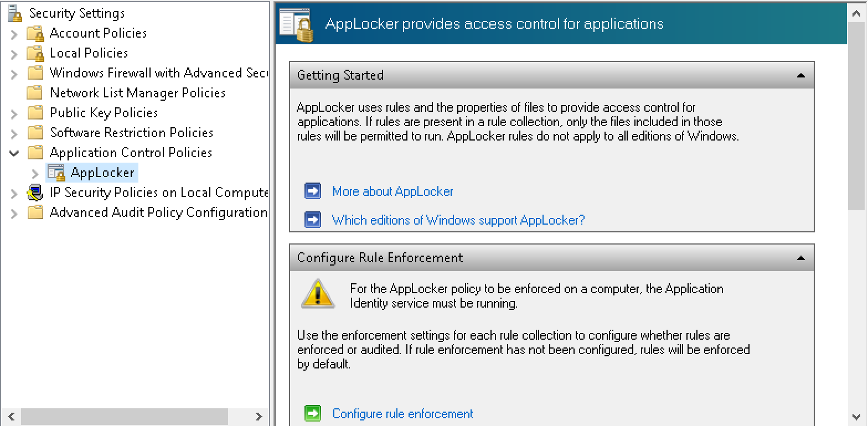Select Network List Manager Policies

[137, 93]
